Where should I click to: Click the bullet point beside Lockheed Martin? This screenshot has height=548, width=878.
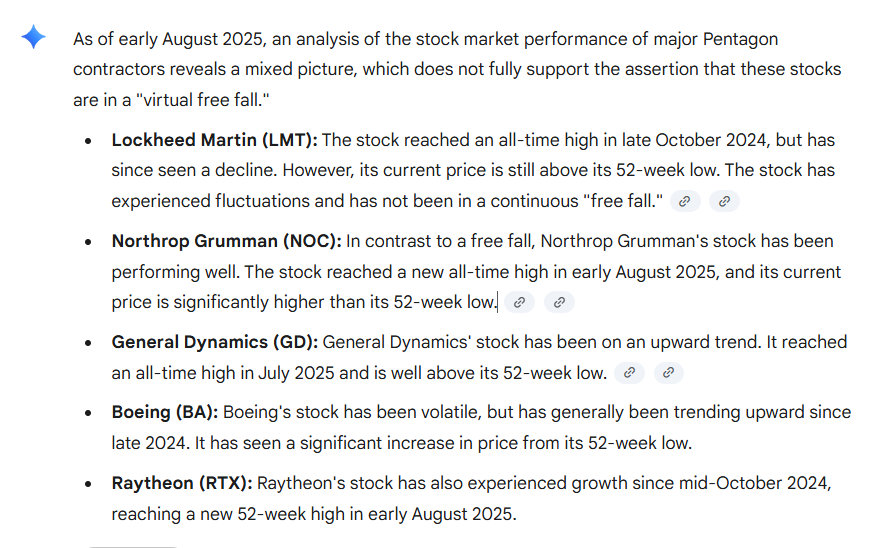click(89, 141)
